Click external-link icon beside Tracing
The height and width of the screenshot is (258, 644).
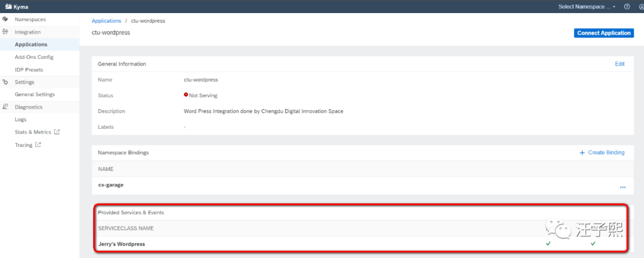coord(38,144)
